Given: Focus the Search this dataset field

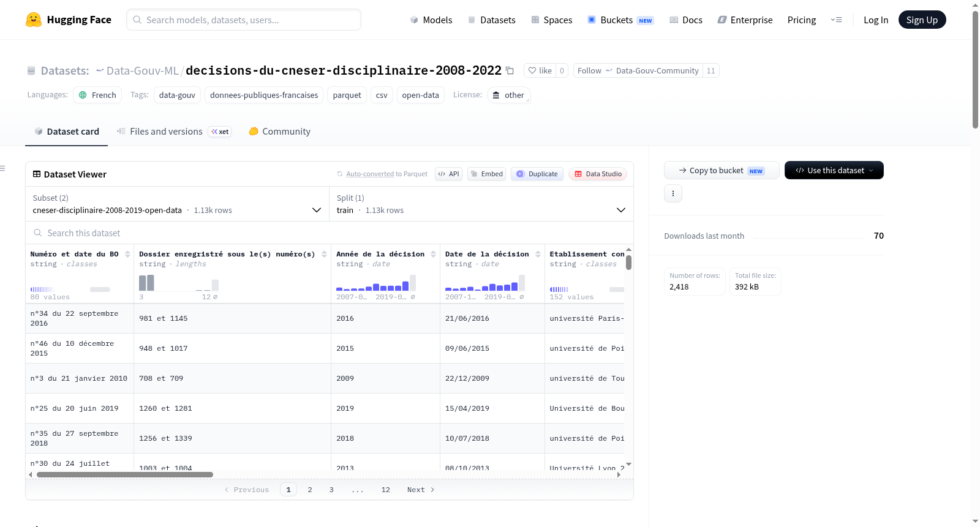Looking at the screenshot, I should pyautogui.click(x=330, y=233).
